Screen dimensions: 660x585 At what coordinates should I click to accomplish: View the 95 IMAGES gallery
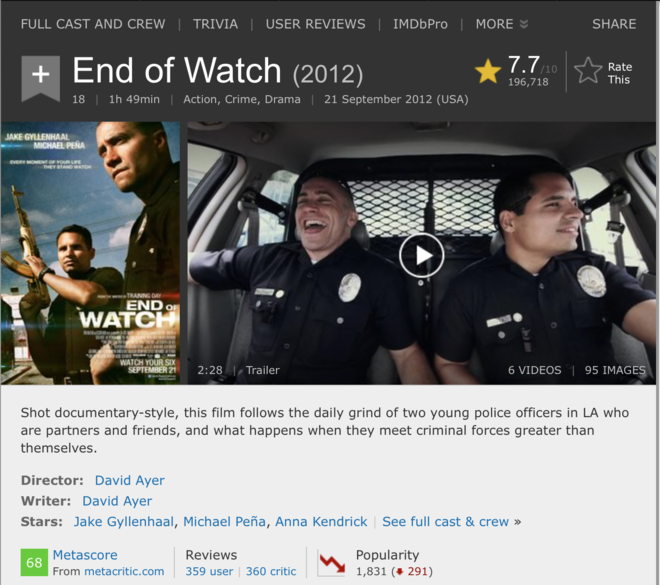tap(615, 370)
